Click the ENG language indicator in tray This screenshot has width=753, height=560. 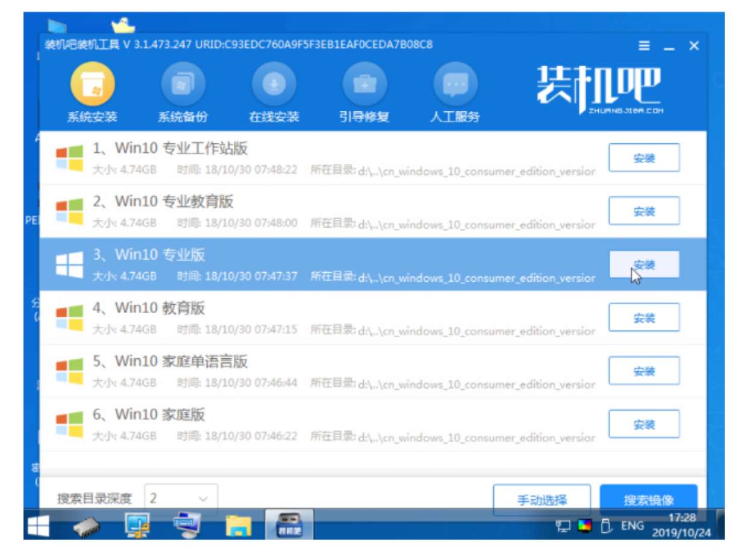[x=633, y=526]
